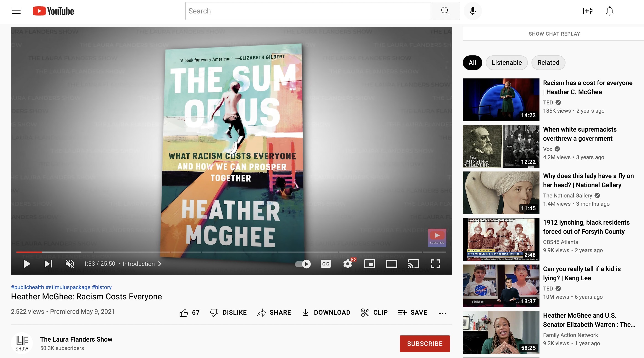644x358 pixels.
Task: Start voice search with microphone icon
Action: tap(472, 11)
